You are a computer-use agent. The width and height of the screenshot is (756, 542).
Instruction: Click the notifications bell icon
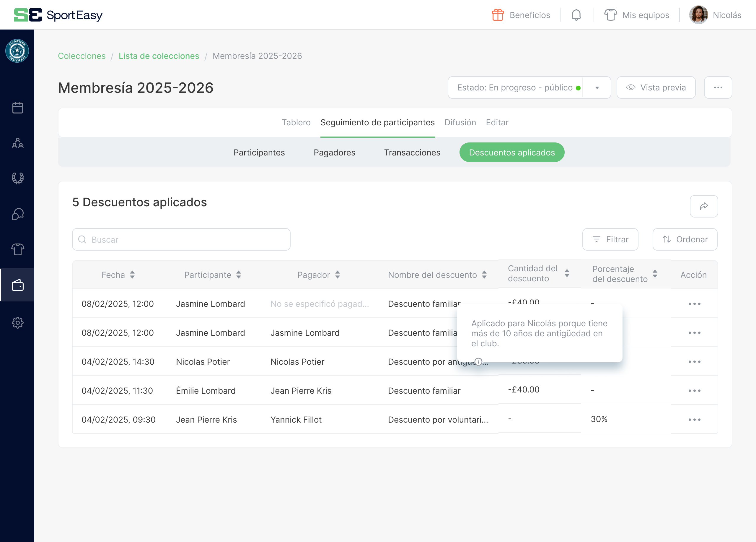pyautogui.click(x=576, y=15)
